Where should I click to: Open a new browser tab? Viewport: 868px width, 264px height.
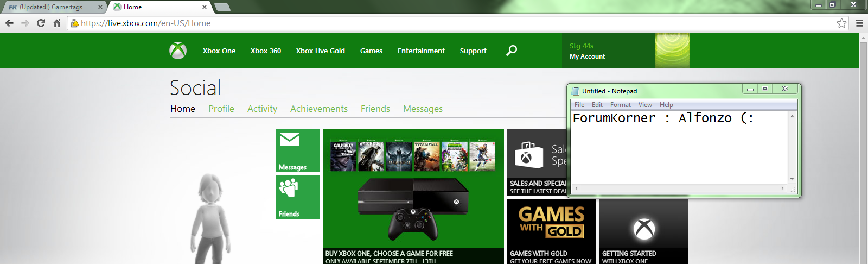[x=222, y=7]
